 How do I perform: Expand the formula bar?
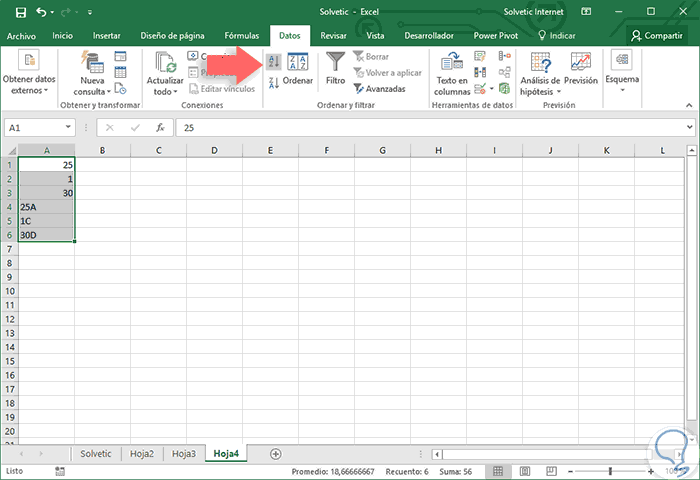(689, 127)
